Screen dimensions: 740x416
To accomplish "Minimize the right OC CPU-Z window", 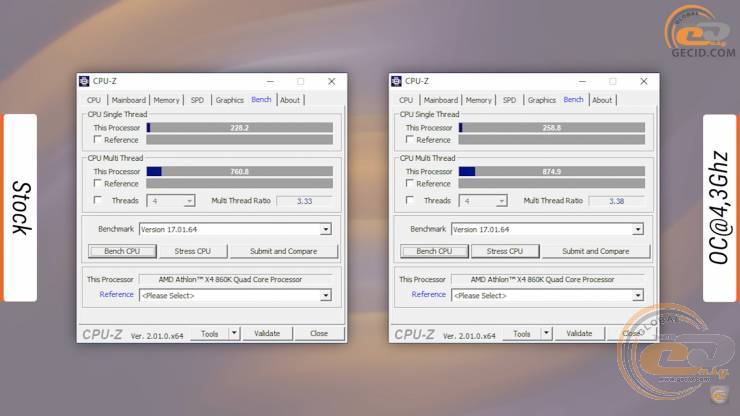I will pyautogui.click(x=582, y=81).
